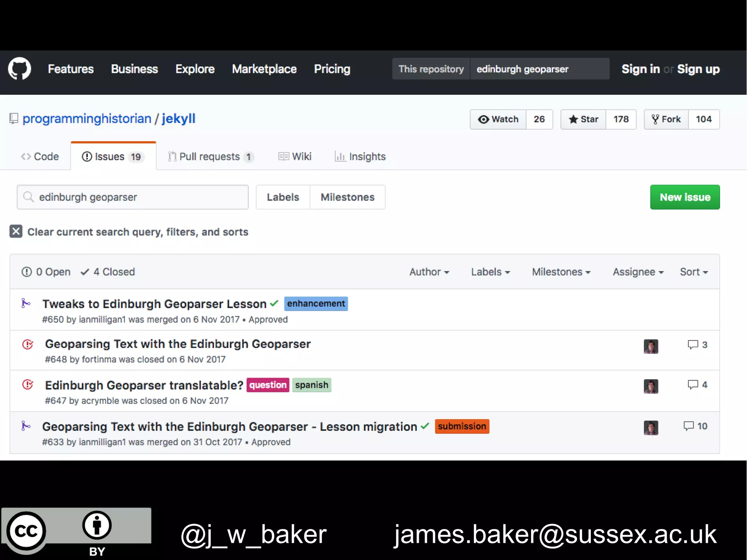Viewport: 747px width, 560px height.
Task: Click the repository book icon beside programminghistorian
Action: [x=13, y=119]
